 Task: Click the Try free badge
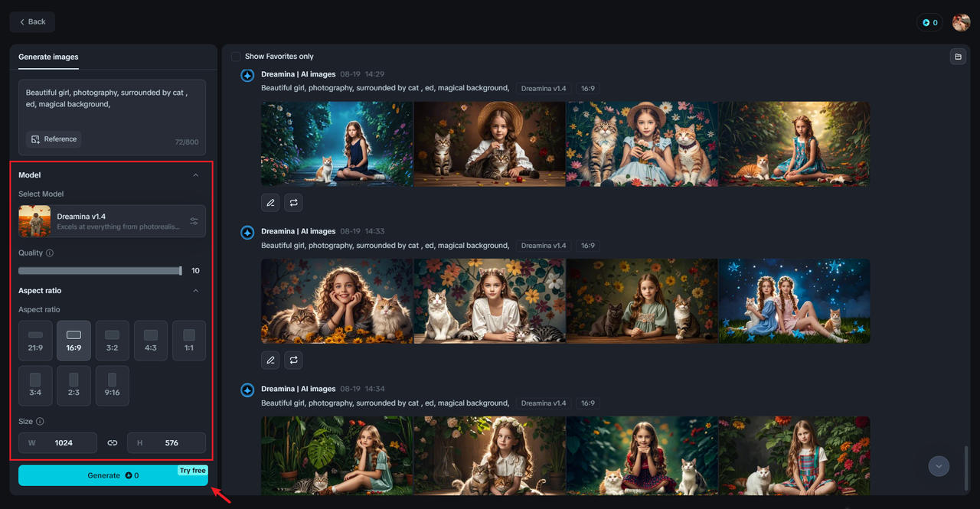tap(193, 471)
